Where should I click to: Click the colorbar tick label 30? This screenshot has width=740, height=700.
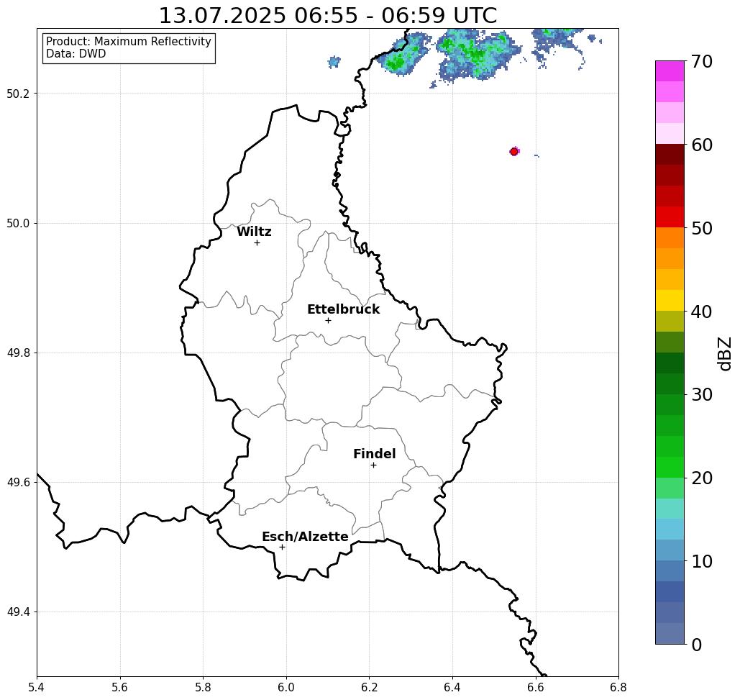[702, 394]
